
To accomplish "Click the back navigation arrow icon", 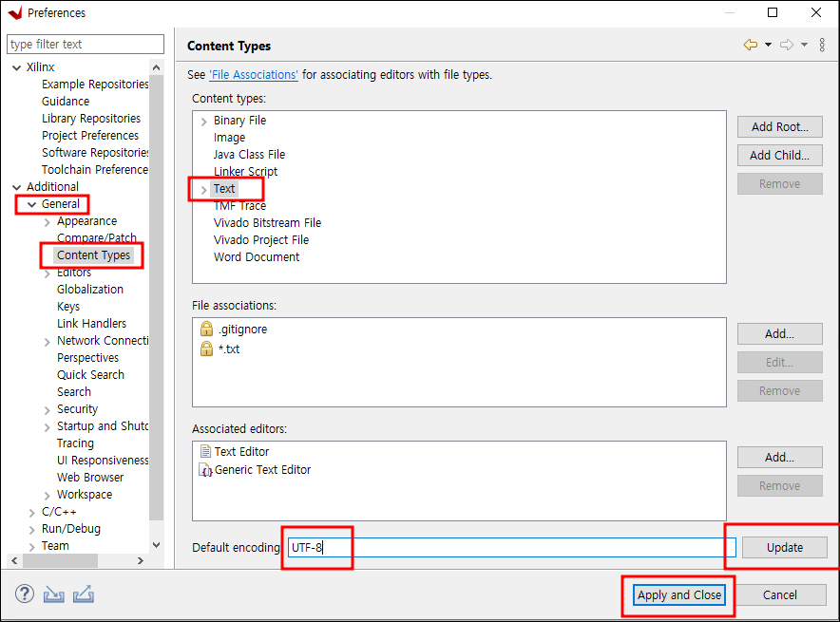I will point(751,45).
